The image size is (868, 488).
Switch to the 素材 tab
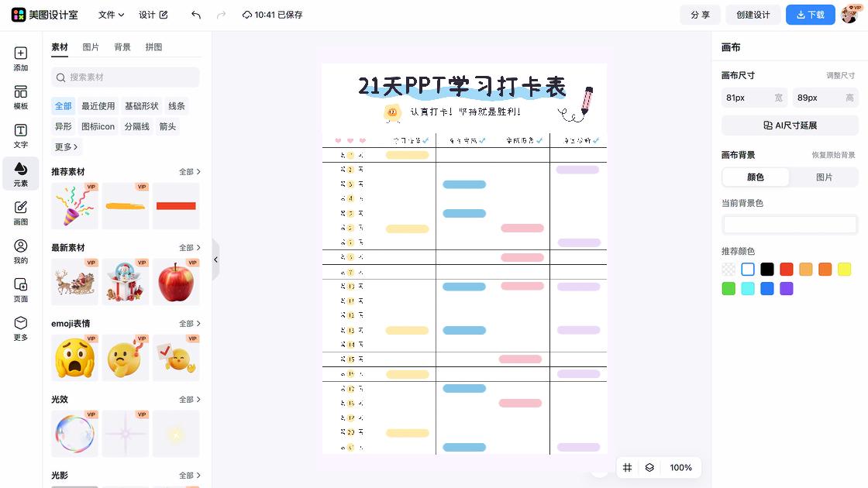[59, 47]
